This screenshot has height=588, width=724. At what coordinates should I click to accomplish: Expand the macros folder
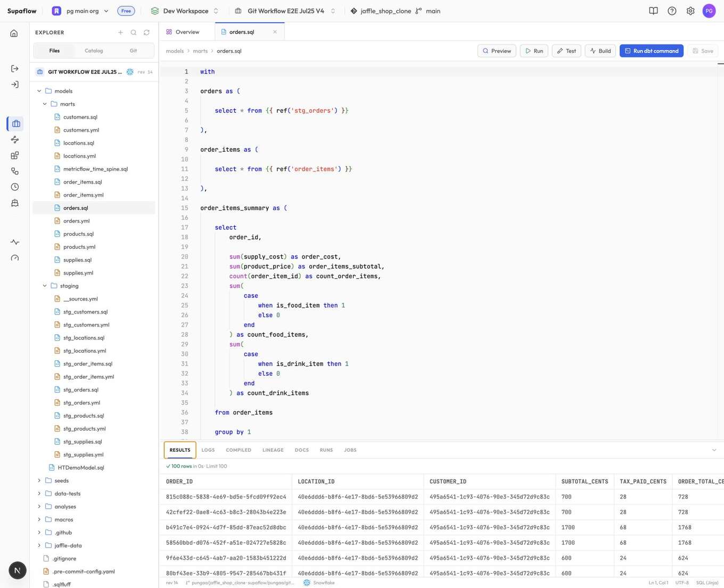(x=39, y=519)
